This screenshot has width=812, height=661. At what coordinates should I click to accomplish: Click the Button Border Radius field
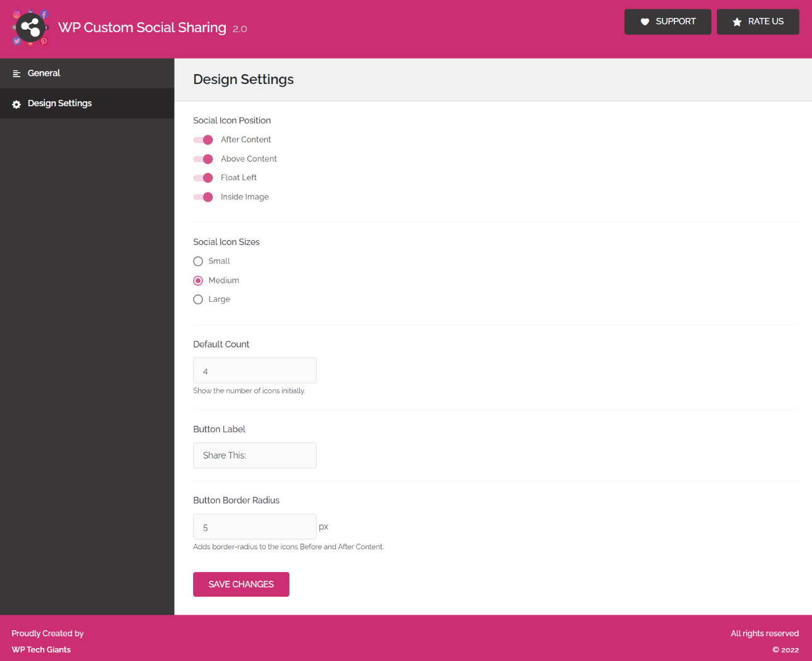(x=255, y=526)
